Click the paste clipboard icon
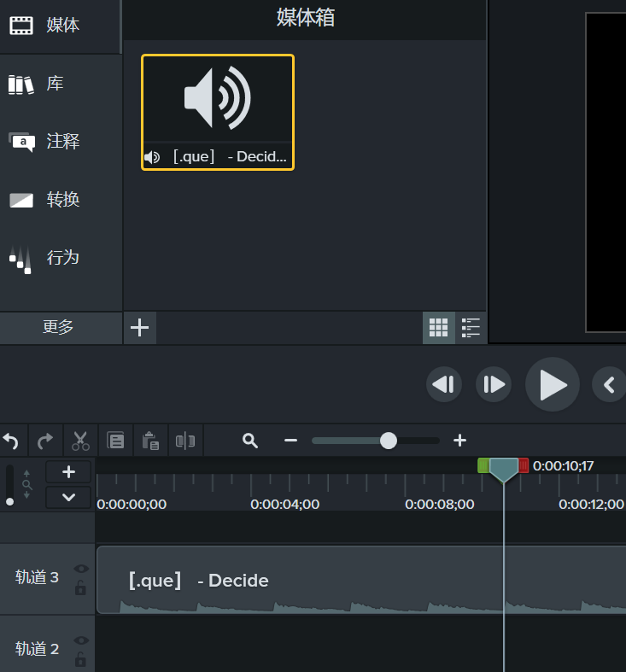Viewport: 626px width, 672px height. point(150,441)
